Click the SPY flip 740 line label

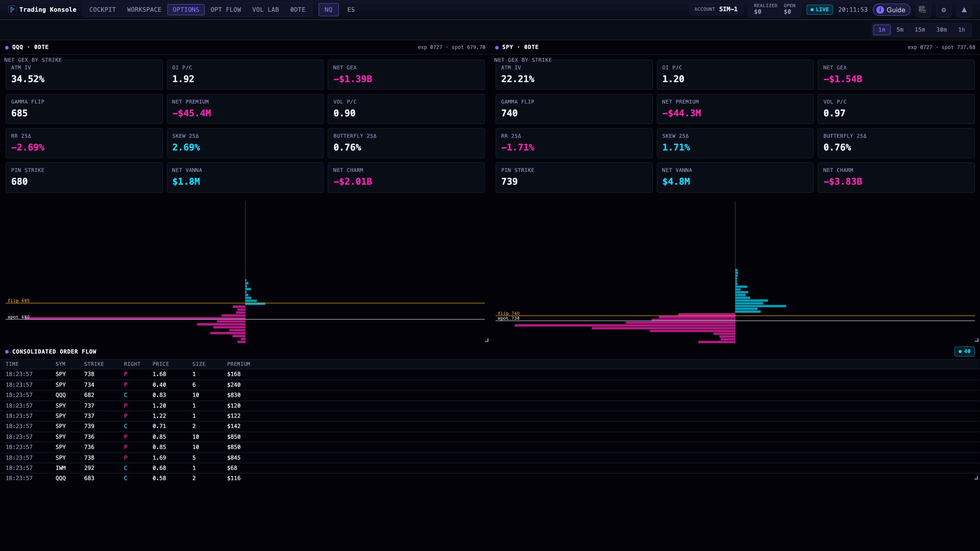[x=508, y=313]
